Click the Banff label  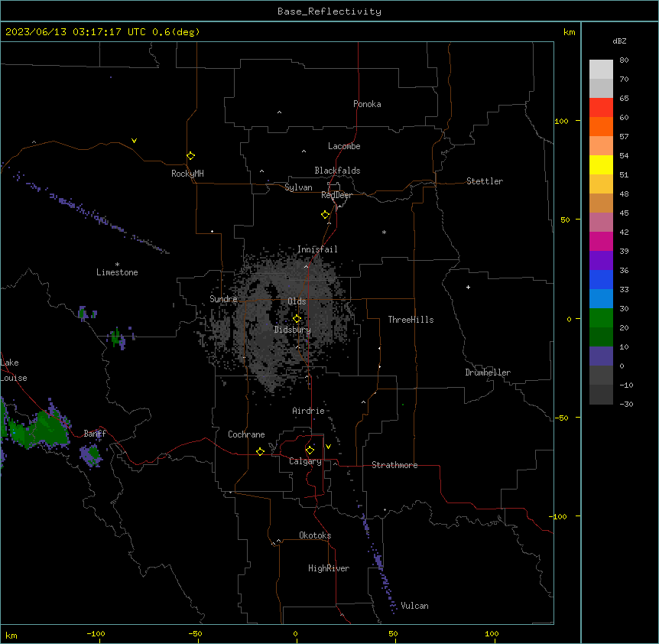(x=95, y=434)
